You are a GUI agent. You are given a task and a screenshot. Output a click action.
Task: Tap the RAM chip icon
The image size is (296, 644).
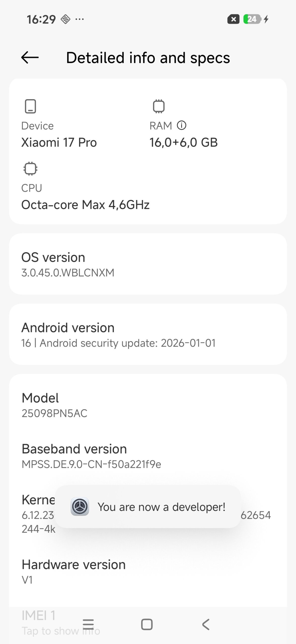pos(159,106)
